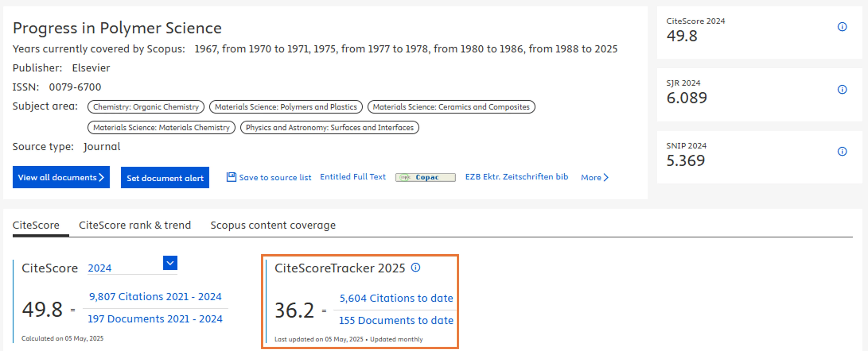This screenshot has width=868, height=351.
Task: Switch to CiteScore rank & trend tab
Action: click(135, 225)
